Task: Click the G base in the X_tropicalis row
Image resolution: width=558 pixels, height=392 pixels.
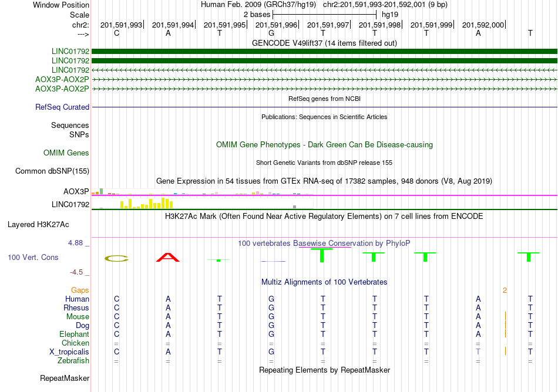Action: tap(271, 352)
